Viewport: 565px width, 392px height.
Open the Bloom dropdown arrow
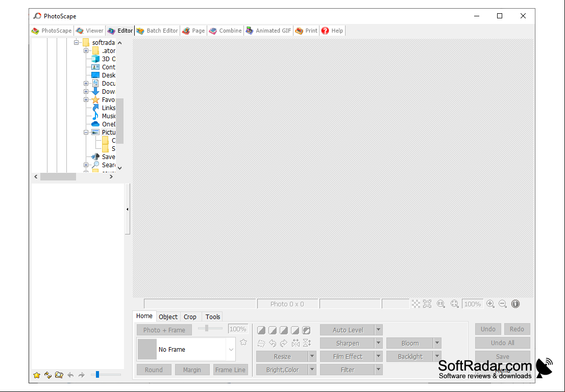437,343
